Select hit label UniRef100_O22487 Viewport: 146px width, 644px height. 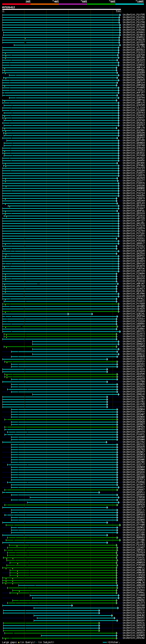134,548
